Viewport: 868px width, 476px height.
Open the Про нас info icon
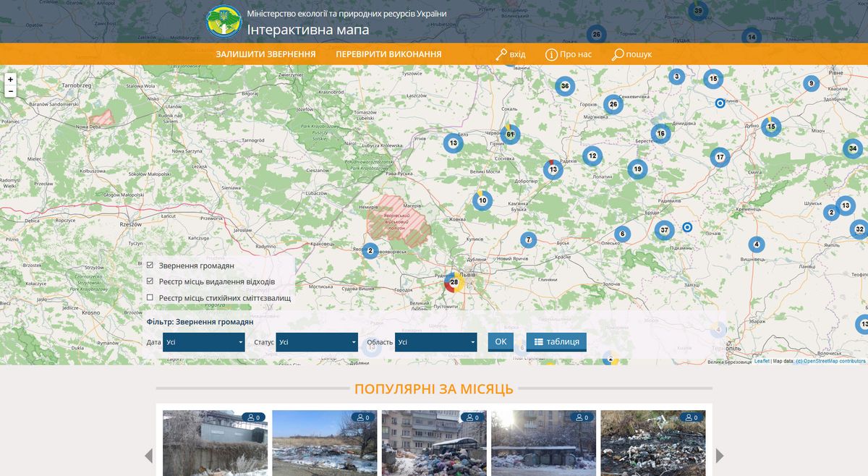coord(551,54)
